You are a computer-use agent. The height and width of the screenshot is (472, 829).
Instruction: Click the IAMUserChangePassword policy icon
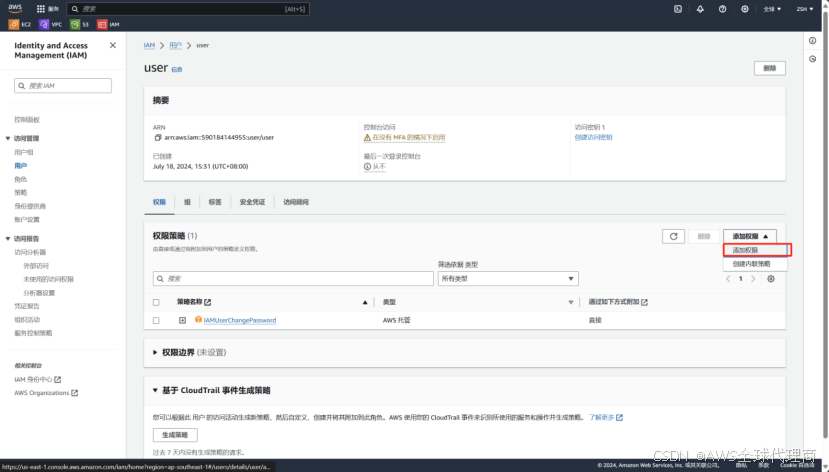tap(198, 320)
